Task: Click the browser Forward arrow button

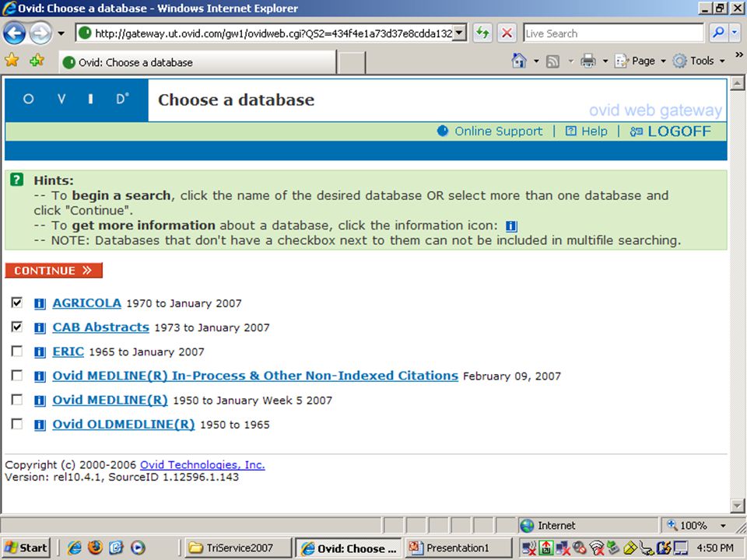Action: [40, 33]
